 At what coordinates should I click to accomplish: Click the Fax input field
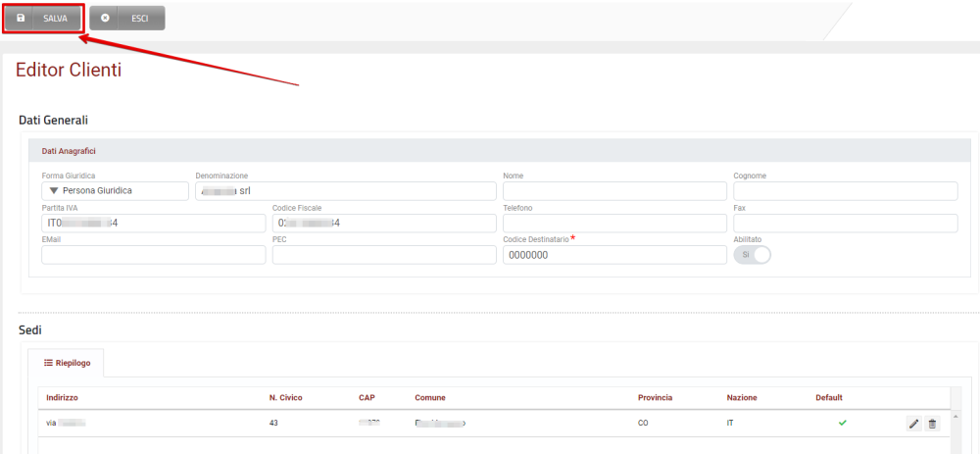coord(846,223)
